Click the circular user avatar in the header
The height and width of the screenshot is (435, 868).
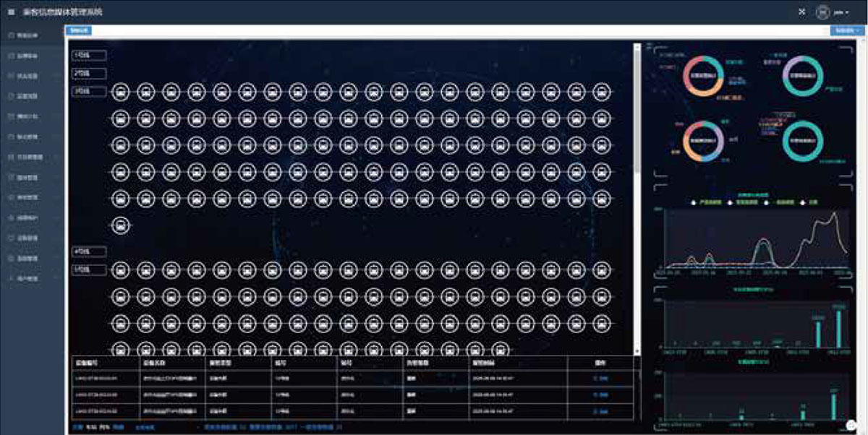pos(822,12)
